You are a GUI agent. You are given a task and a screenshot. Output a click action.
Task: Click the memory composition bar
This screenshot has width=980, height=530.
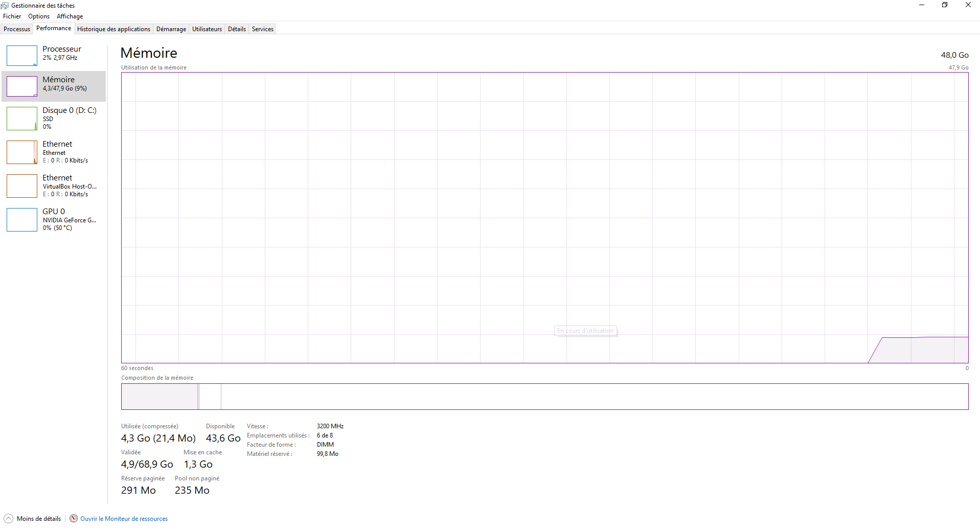pyautogui.click(x=545, y=397)
